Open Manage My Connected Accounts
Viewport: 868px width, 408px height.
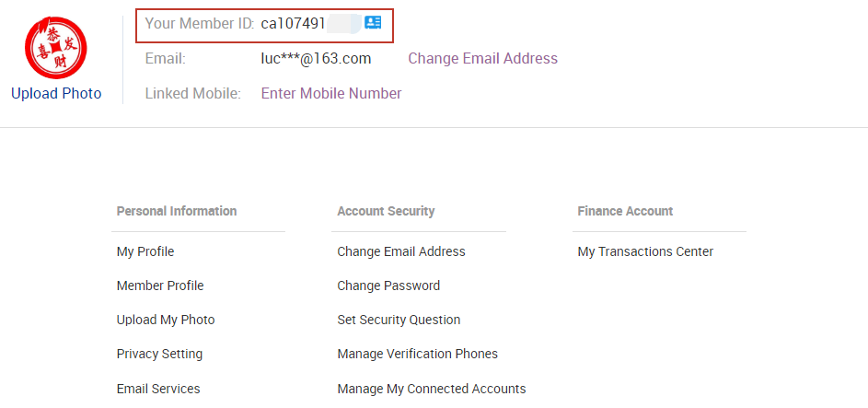(x=432, y=389)
